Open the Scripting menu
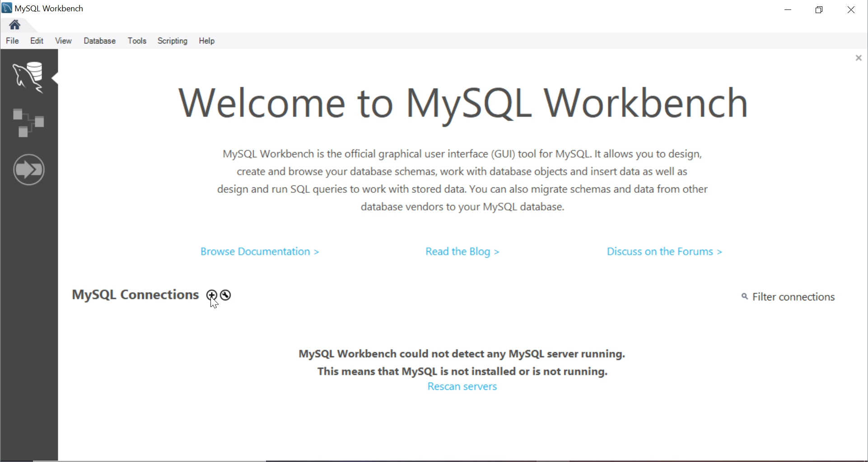 (x=172, y=41)
